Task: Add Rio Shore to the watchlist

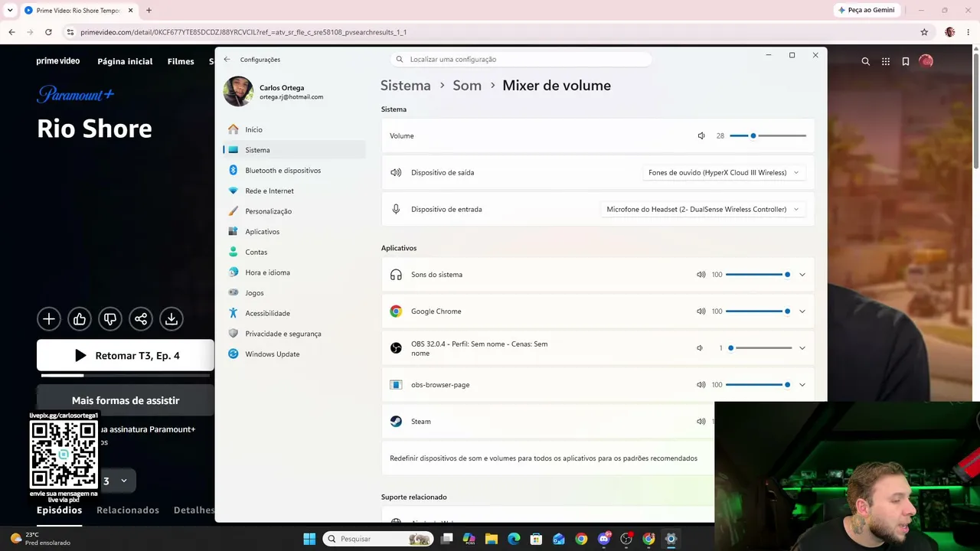Action: pos(49,319)
